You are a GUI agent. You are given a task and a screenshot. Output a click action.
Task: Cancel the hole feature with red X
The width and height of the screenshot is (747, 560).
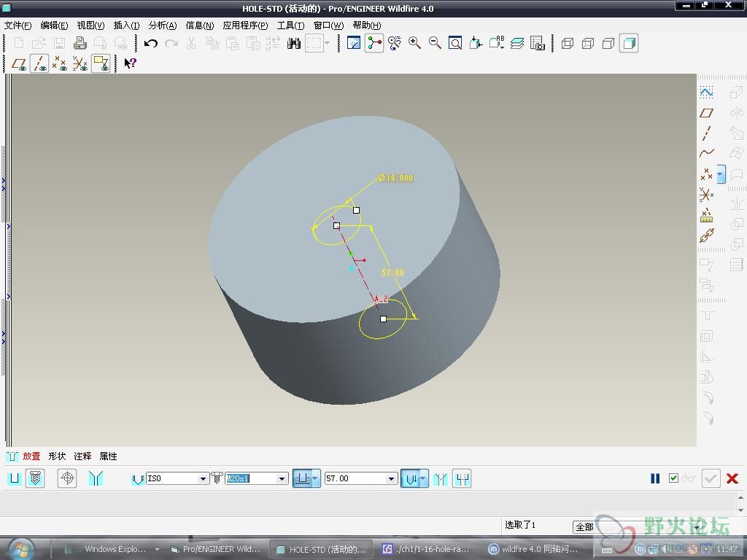pos(732,478)
